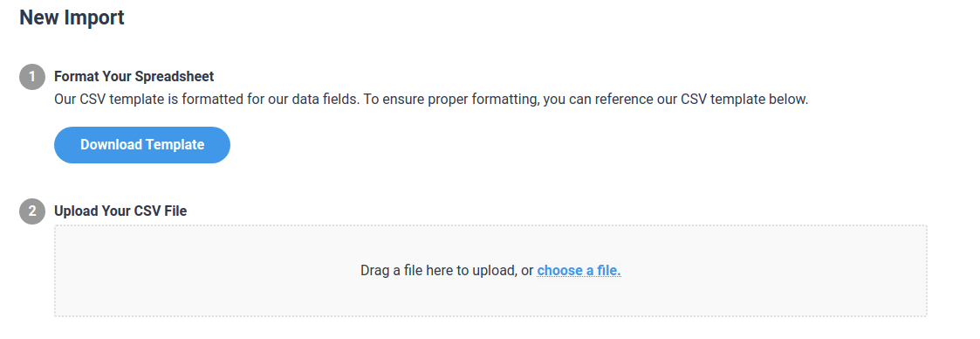Select the step 2 numbered circle icon
Screen dimensions: 980x339
(32, 211)
